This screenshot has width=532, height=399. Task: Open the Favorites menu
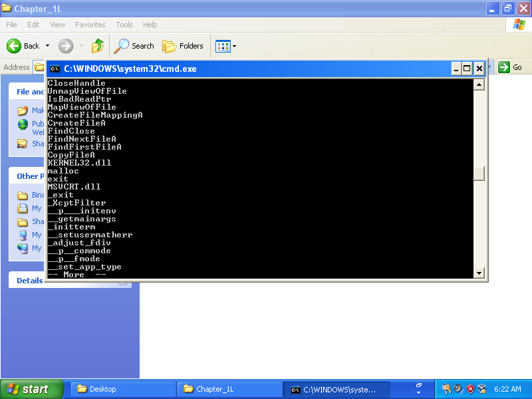click(90, 25)
